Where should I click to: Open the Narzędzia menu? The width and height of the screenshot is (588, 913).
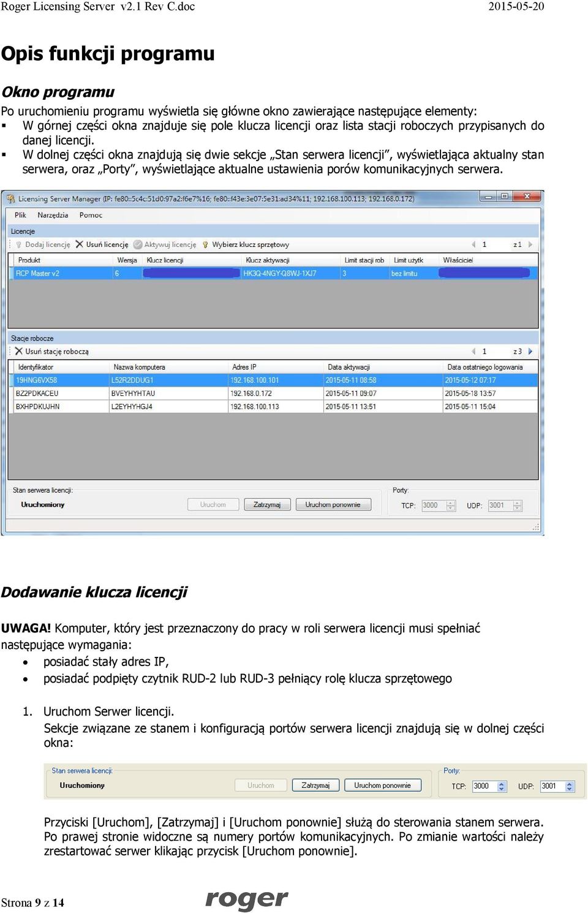(x=53, y=215)
